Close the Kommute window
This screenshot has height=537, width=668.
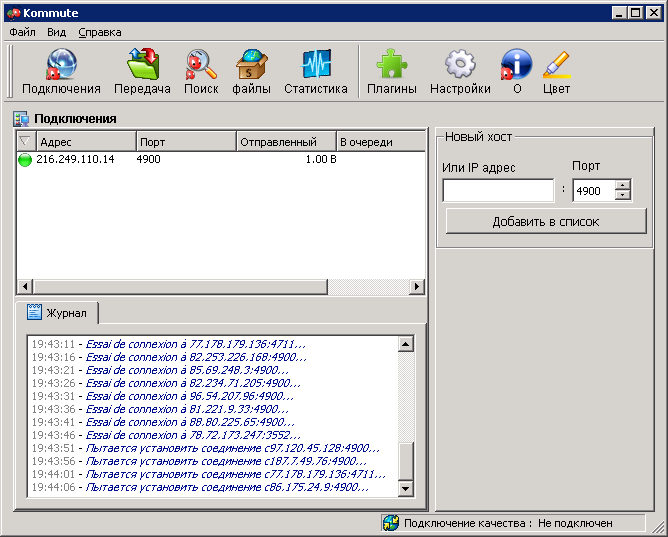pos(654,13)
